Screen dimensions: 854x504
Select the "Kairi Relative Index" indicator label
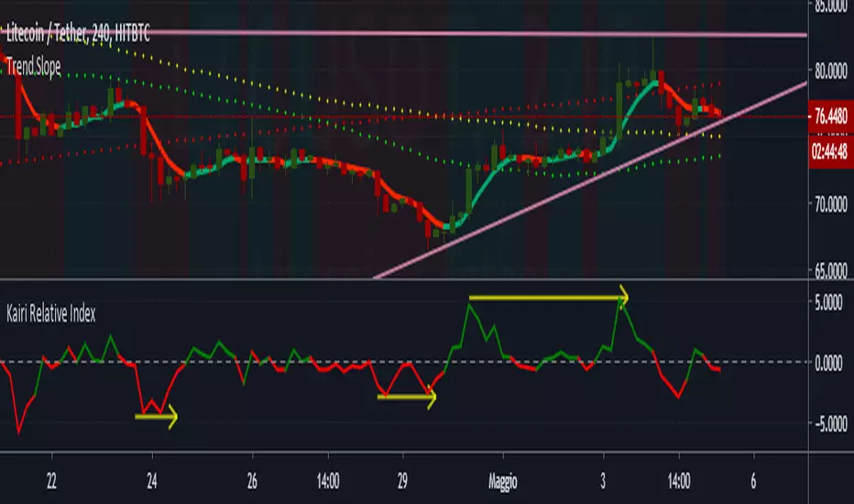click(51, 313)
